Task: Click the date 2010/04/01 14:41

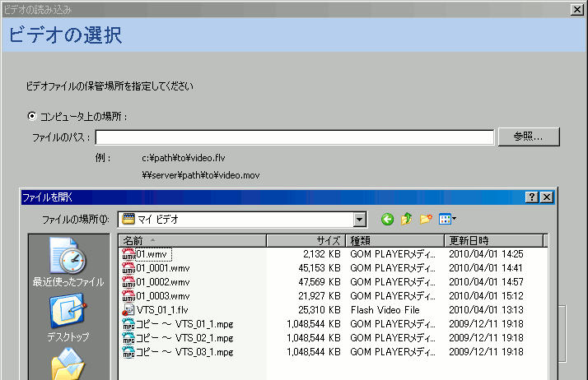Action: click(x=486, y=268)
